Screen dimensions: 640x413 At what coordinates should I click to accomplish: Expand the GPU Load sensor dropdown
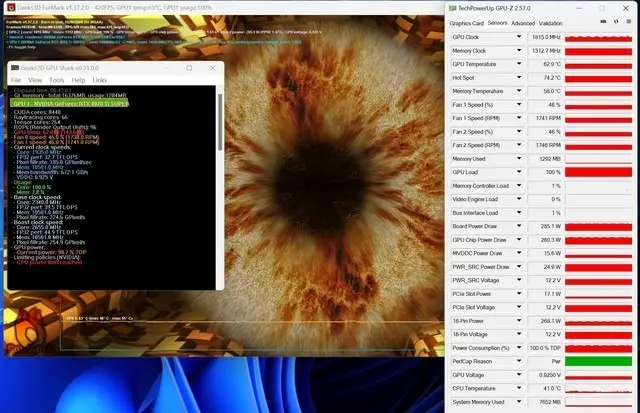519,172
